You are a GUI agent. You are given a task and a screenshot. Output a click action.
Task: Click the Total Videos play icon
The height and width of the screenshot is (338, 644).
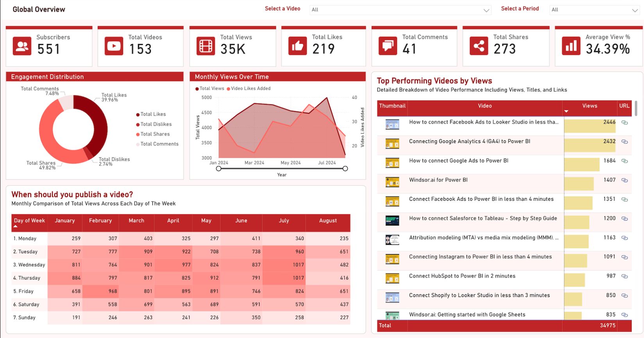[x=114, y=46]
